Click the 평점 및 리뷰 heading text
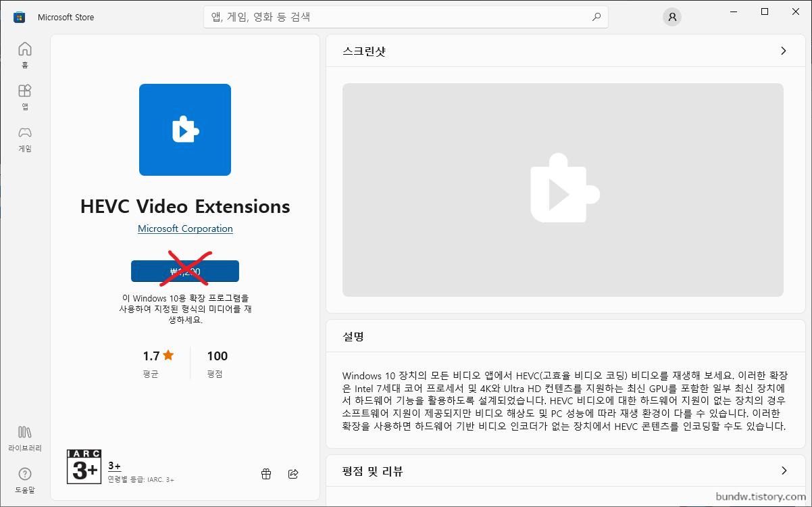812x507 pixels. (x=372, y=471)
